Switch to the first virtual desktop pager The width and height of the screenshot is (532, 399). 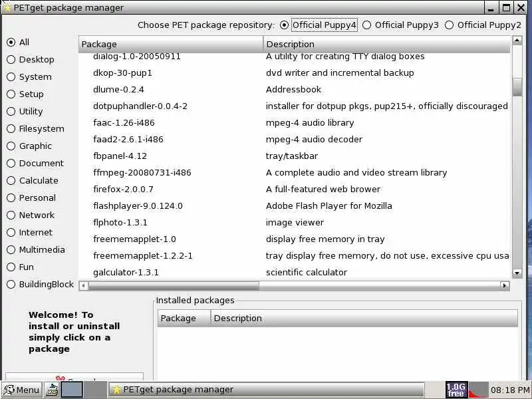[72, 390]
